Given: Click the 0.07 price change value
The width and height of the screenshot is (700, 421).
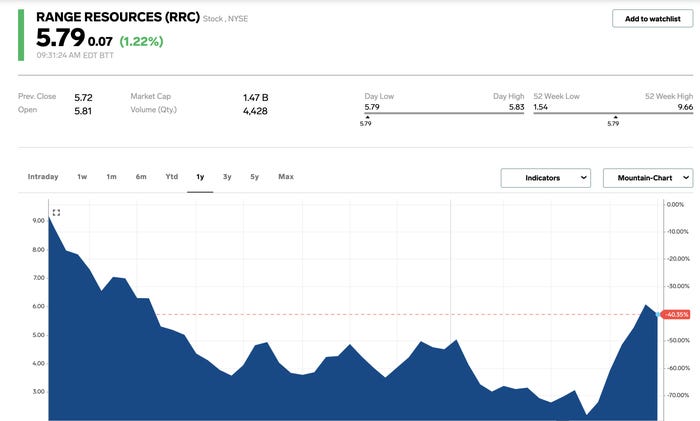Looking at the screenshot, I should (x=100, y=42).
